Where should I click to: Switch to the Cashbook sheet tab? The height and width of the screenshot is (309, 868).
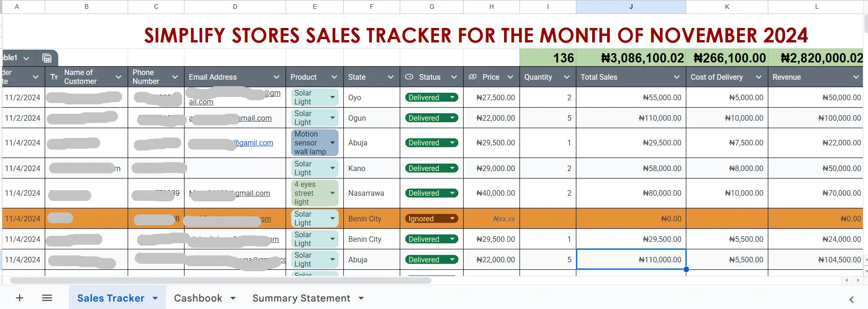[198, 298]
